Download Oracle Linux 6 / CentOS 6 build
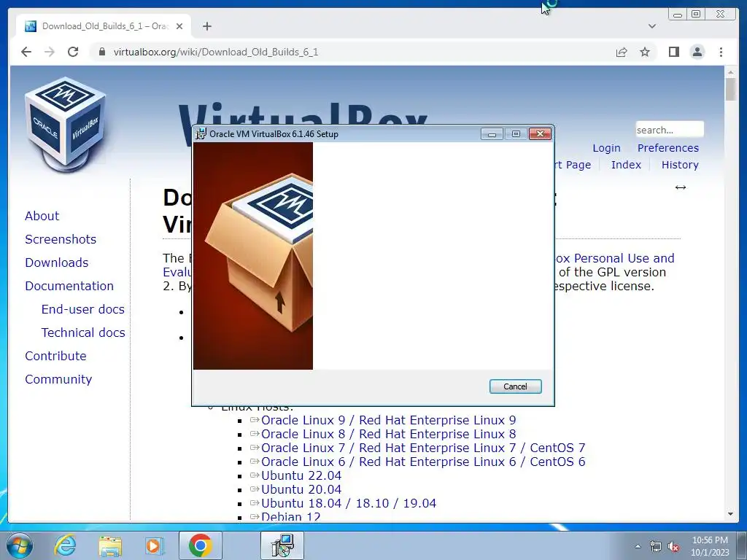This screenshot has width=747, height=560. (x=423, y=462)
